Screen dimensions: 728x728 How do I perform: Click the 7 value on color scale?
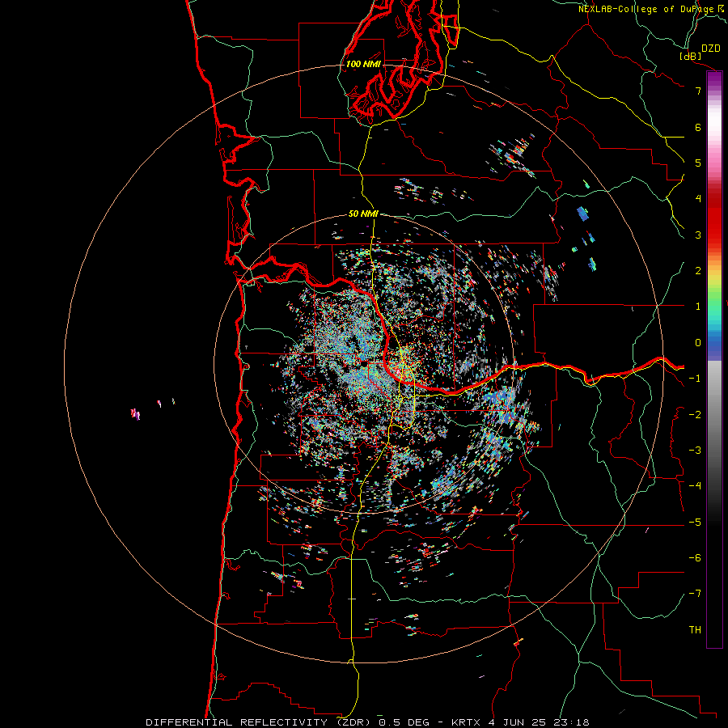pos(698,91)
